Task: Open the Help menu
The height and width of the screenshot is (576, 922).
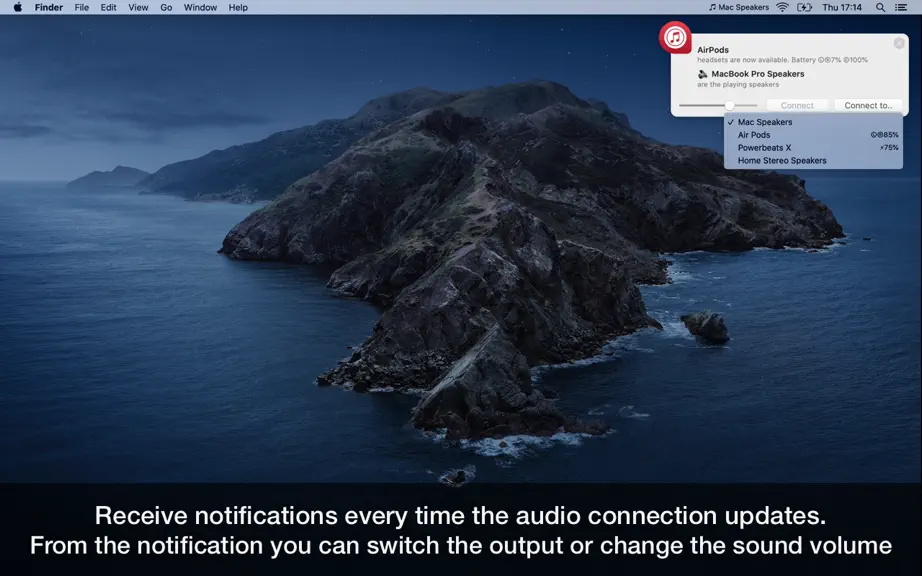Action: (x=238, y=7)
